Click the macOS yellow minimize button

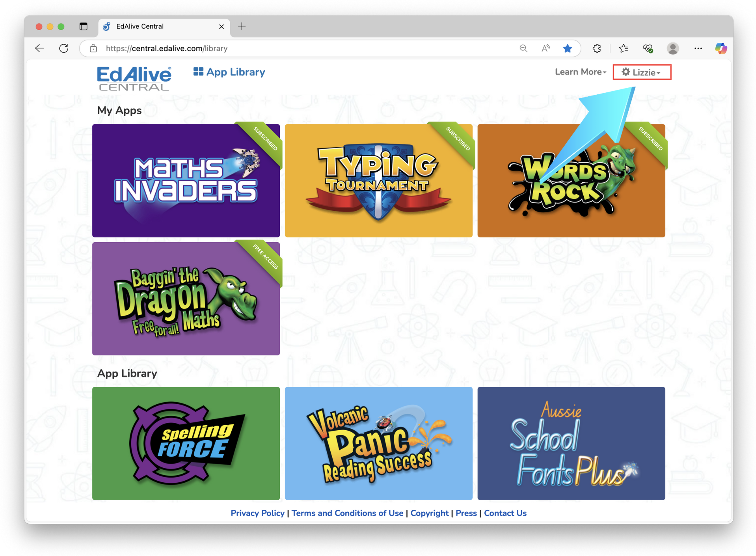(50, 26)
